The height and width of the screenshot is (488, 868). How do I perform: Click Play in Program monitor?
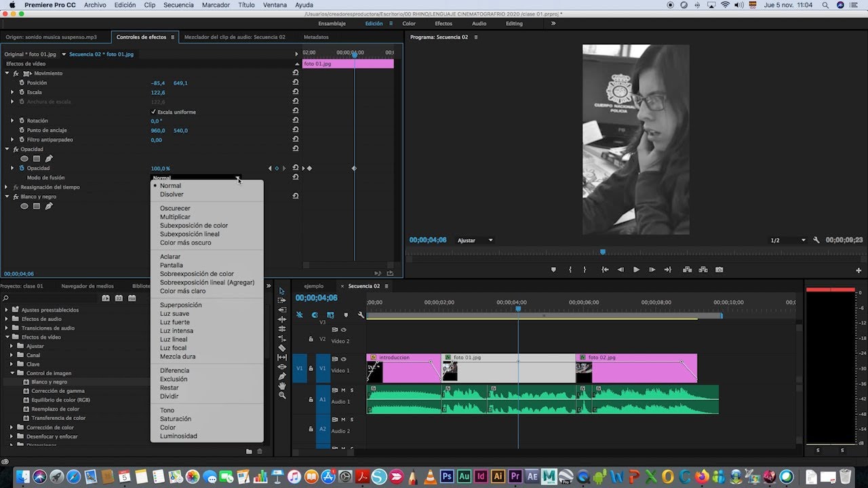(636, 270)
